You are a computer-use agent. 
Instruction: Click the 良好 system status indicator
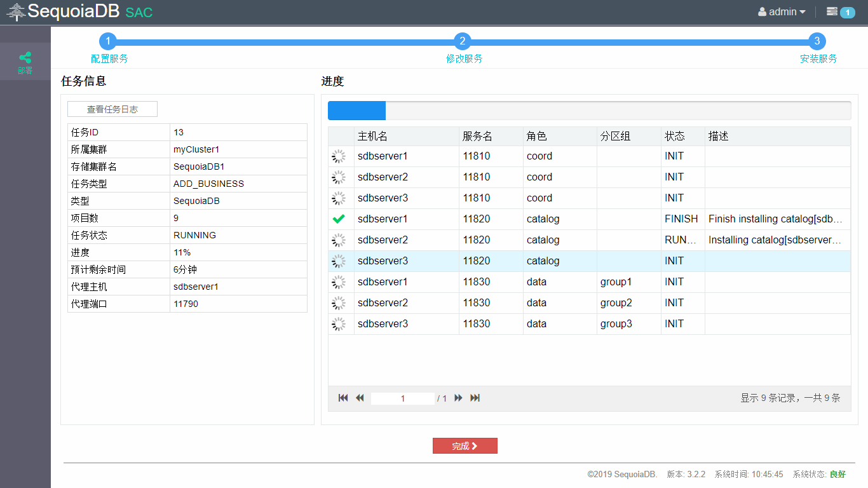(x=838, y=474)
